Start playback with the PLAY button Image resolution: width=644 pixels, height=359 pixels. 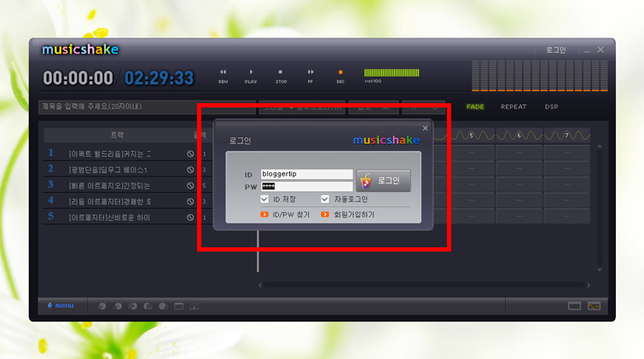coord(251,76)
